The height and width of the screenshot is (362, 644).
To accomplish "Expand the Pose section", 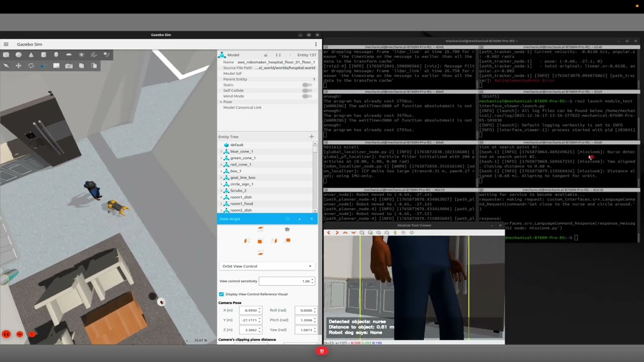I will (221, 102).
